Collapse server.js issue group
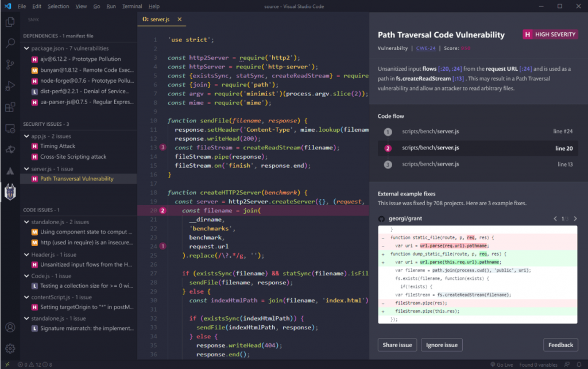Image resolution: width=588 pixels, height=369 pixels. 26,169
